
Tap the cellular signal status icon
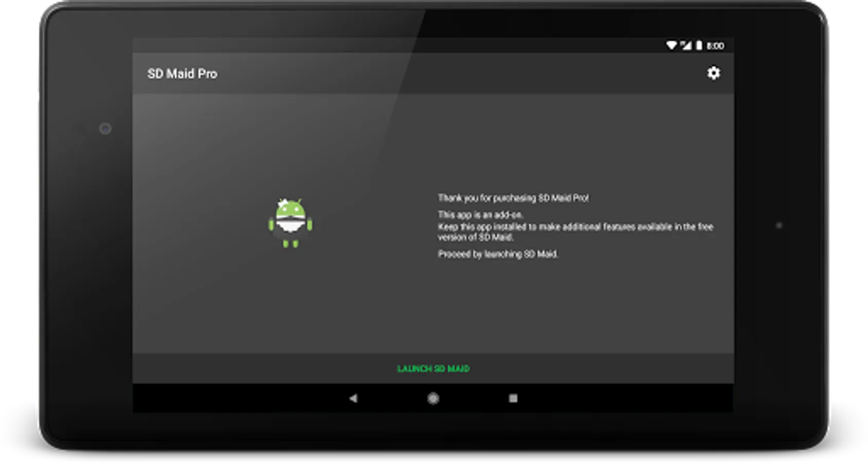686,45
